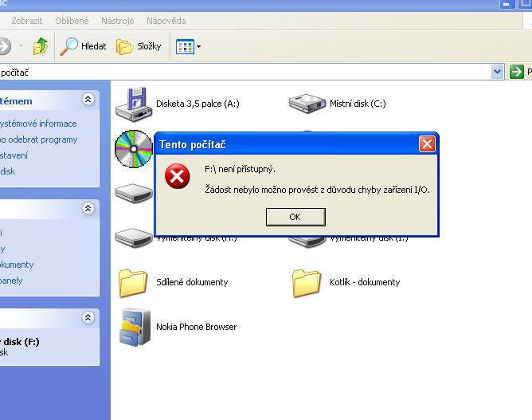Screen dimensions: 532x420
Task: Open the Oblíbené menu
Action: coord(72,21)
